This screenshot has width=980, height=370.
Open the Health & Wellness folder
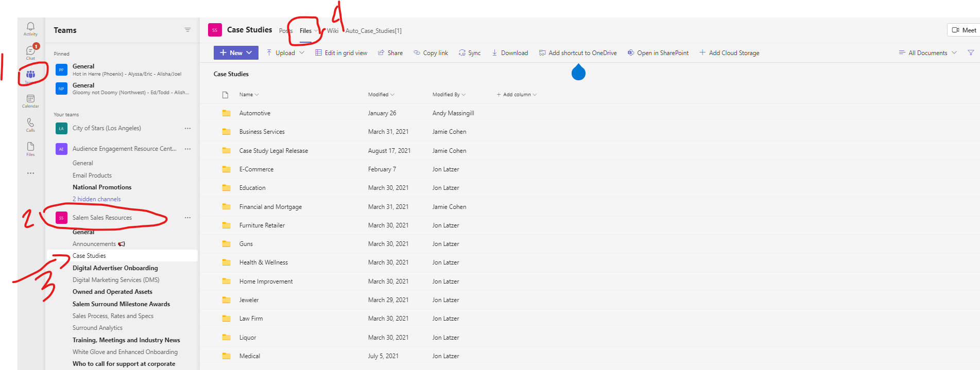[263, 262]
